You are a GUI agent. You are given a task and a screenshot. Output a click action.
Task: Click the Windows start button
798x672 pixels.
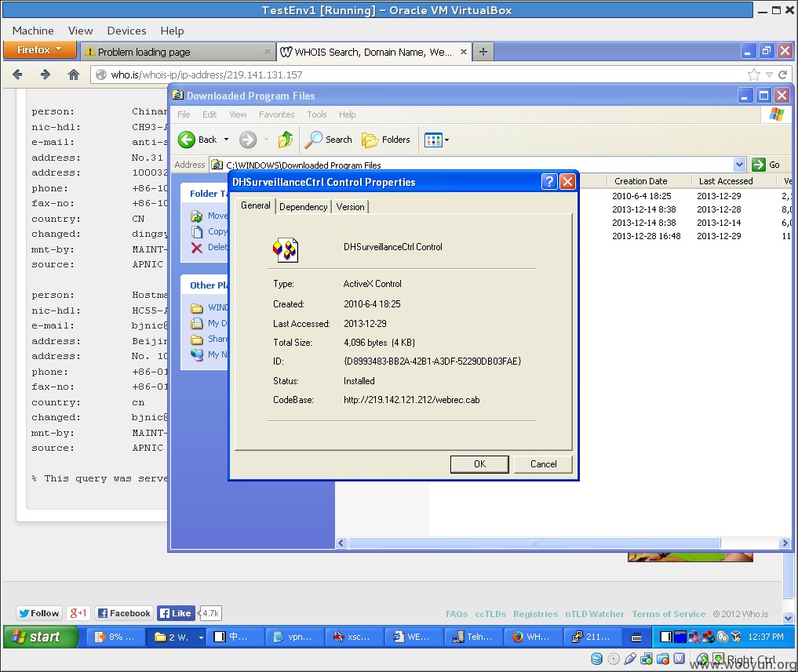[41, 637]
